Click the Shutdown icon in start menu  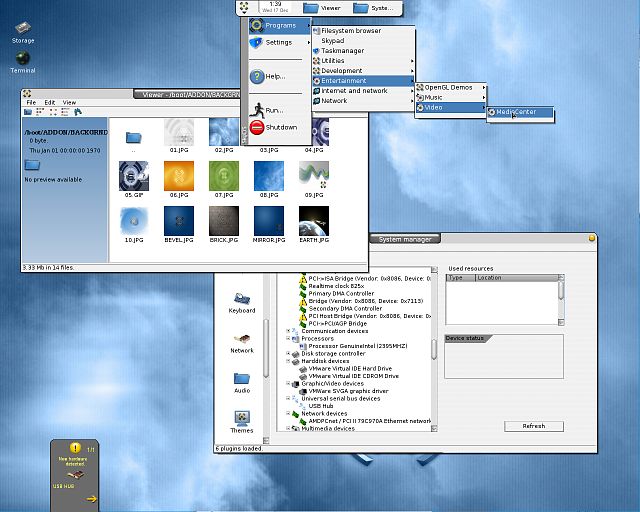257,127
